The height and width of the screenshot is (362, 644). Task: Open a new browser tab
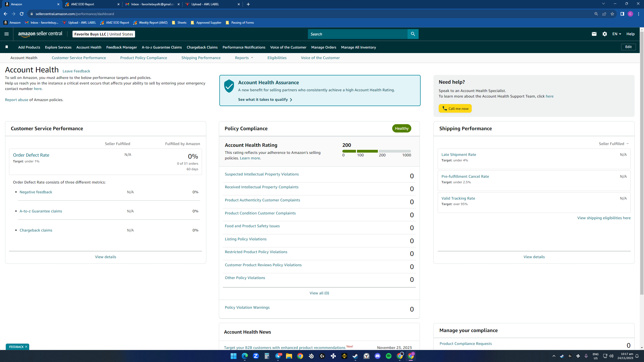[x=248, y=4]
